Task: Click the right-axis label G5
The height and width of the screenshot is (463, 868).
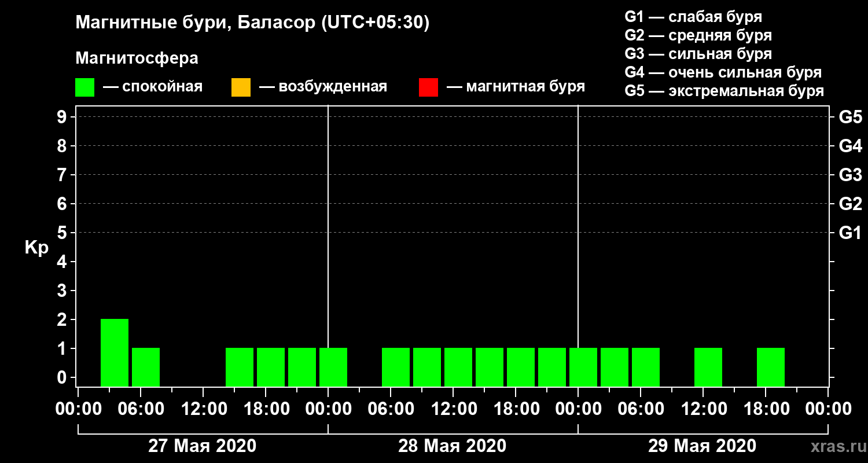Action: click(x=850, y=117)
